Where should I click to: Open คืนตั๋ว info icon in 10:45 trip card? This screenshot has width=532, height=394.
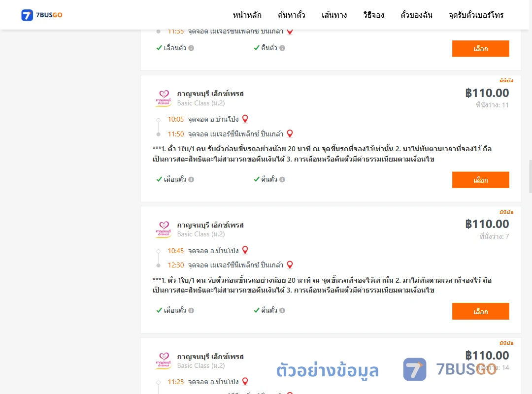pyautogui.click(x=282, y=310)
